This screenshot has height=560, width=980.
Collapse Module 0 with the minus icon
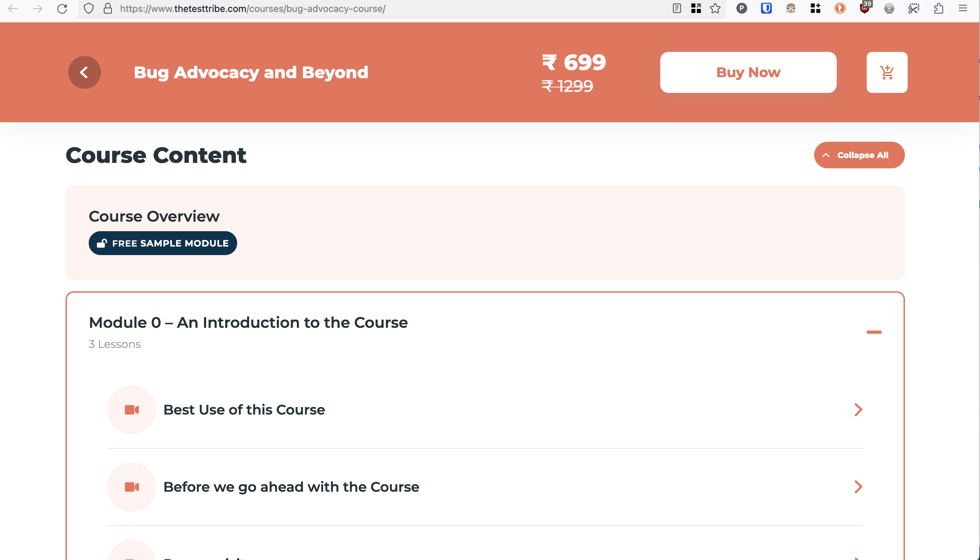pos(874,332)
